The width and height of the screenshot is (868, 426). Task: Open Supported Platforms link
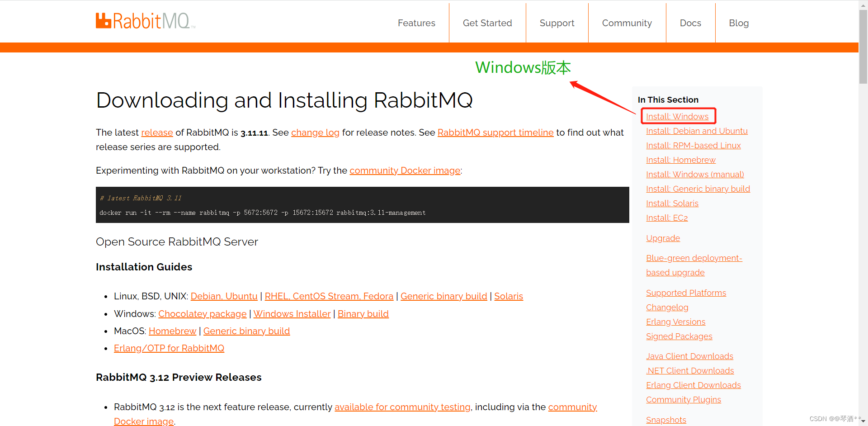click(686, 293)
